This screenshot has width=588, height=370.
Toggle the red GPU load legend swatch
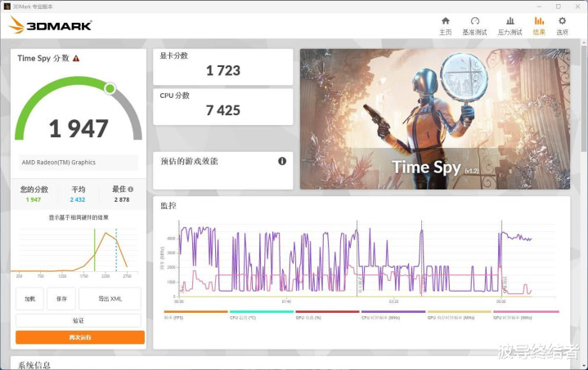(327, 311)
